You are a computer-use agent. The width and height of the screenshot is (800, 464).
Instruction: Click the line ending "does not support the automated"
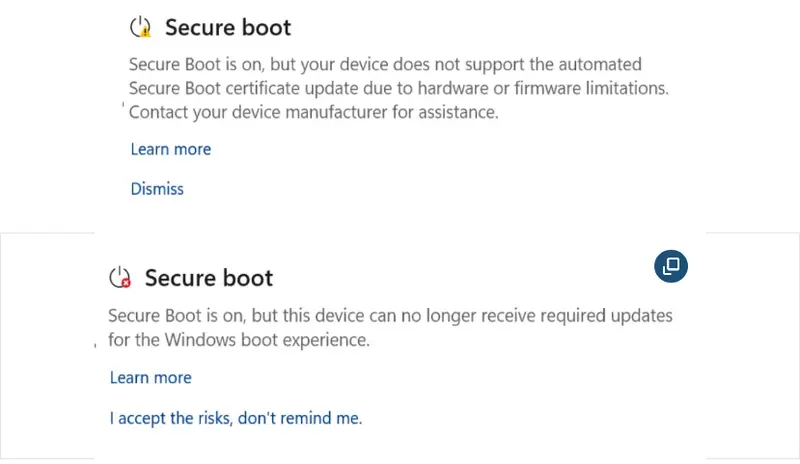click(x=385, y=64)
